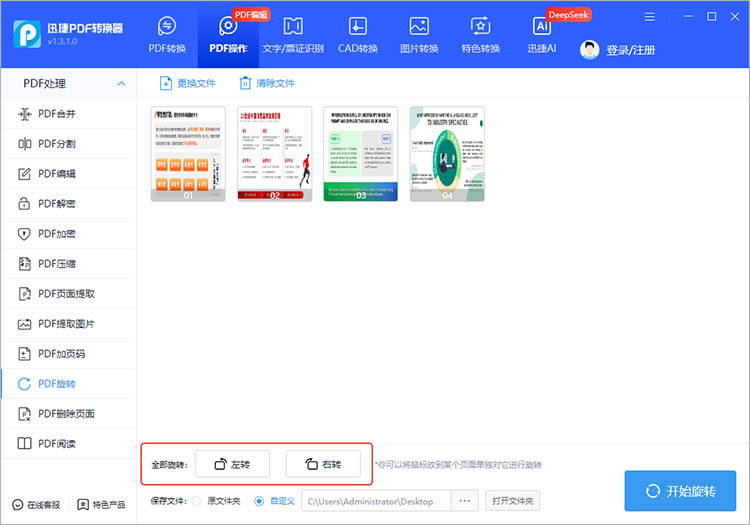The image size is (750, 525).
Task: Click the 打开文件夹 button
Action: [x=513, y=501]
